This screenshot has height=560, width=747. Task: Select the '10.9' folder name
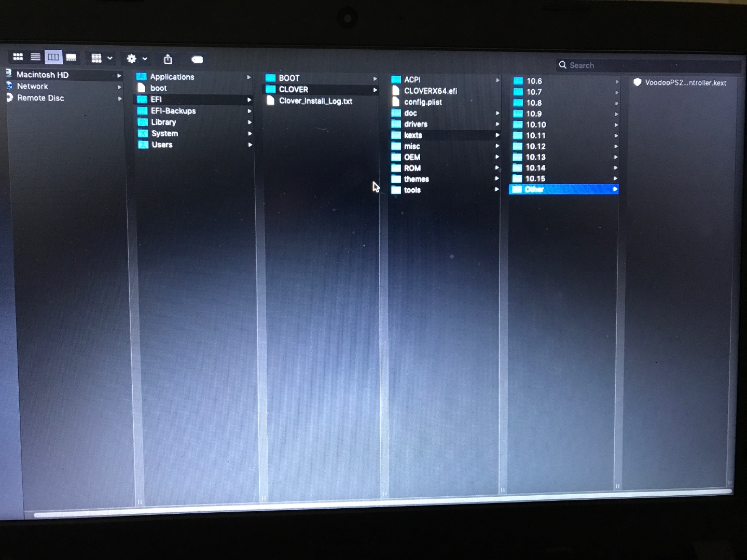click(534, 114)
